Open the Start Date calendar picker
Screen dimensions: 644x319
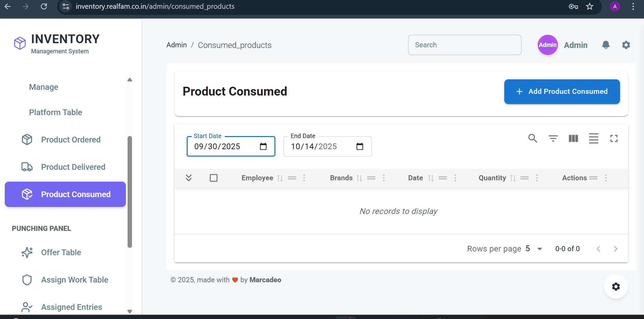point(263,147)
